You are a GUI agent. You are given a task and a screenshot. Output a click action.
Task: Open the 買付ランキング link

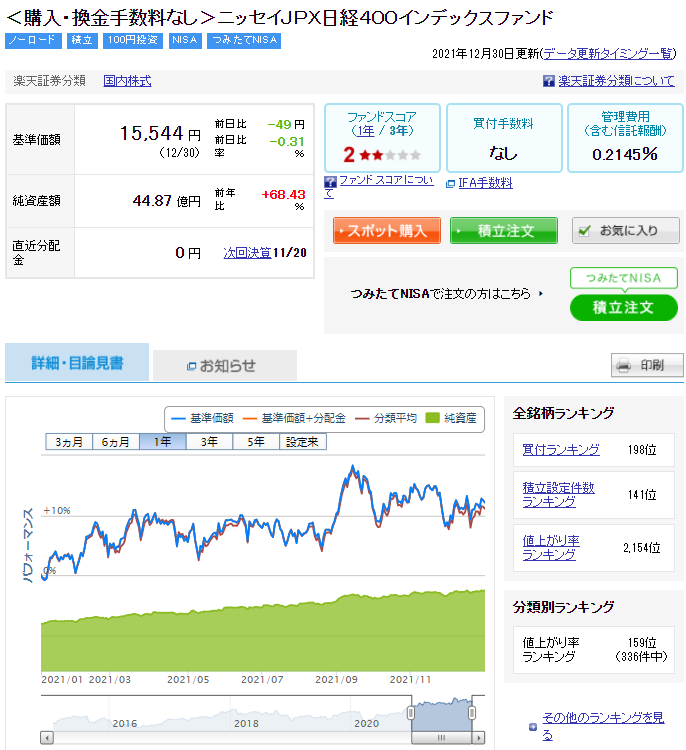pos(561,450)
